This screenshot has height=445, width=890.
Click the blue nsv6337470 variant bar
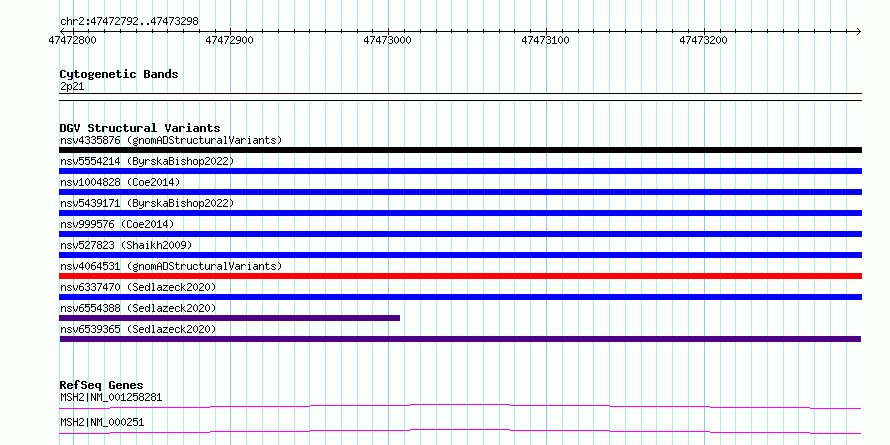point(460,297)
